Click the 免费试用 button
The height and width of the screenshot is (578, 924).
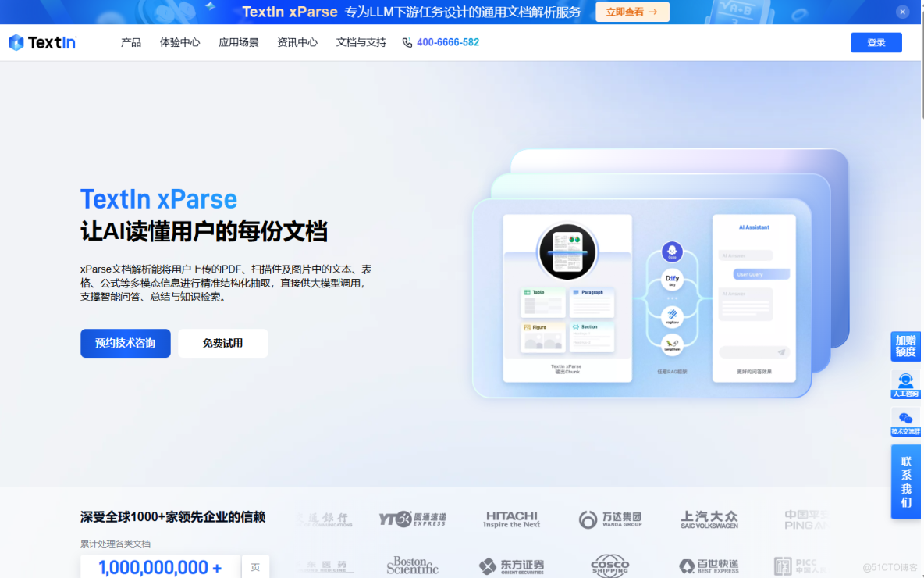[222, 343]
